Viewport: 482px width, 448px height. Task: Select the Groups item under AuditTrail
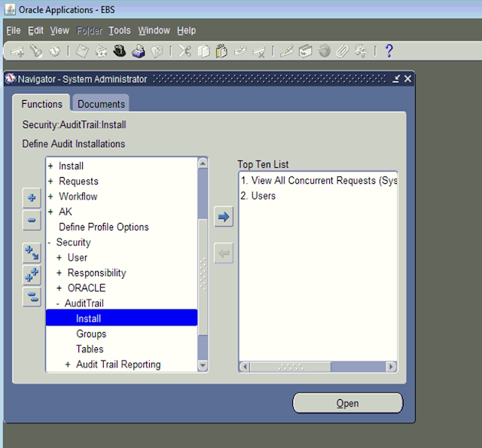coord(91,334)
